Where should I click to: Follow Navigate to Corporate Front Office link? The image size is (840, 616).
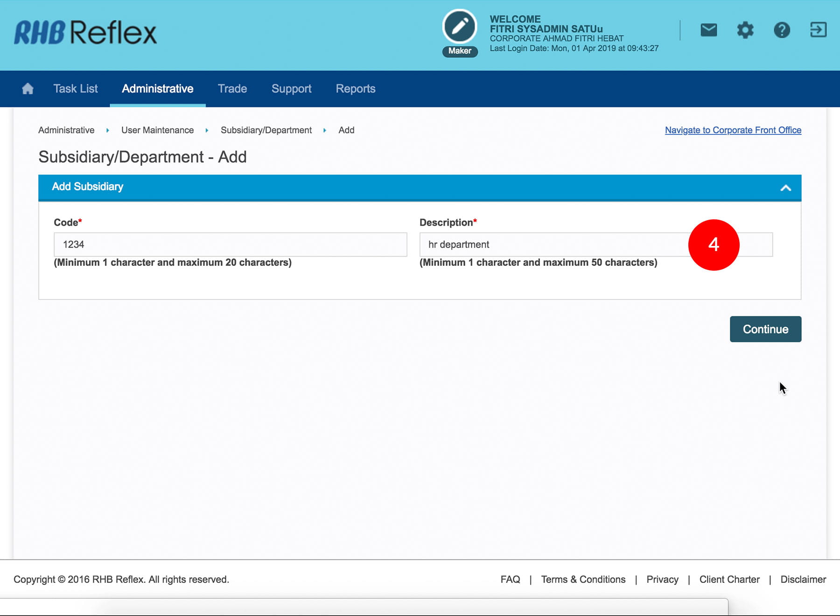(733, 130)
